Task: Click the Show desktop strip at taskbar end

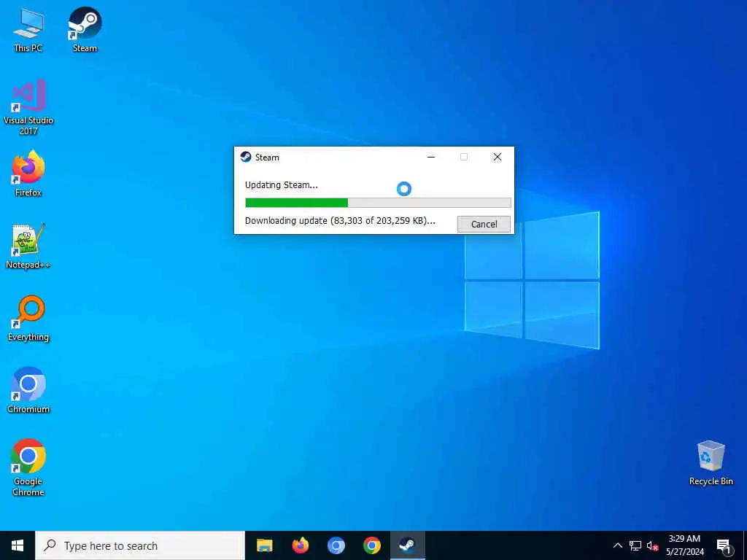Action: 745,545
